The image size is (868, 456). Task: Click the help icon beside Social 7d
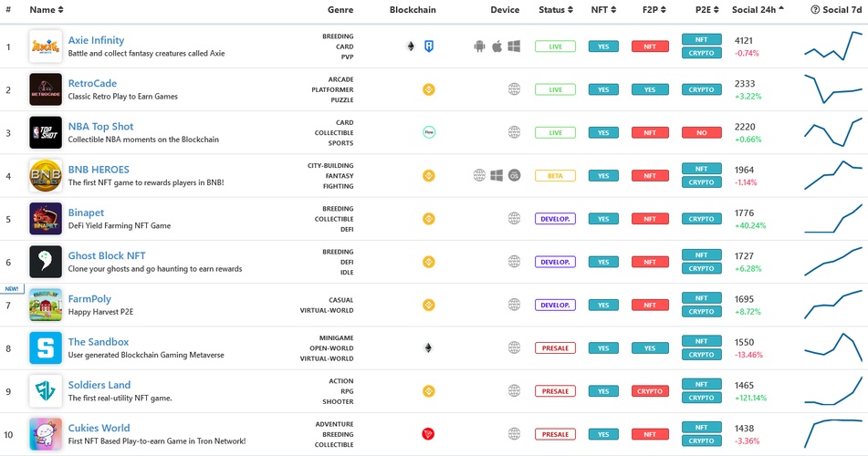click(x=815, y=10)
